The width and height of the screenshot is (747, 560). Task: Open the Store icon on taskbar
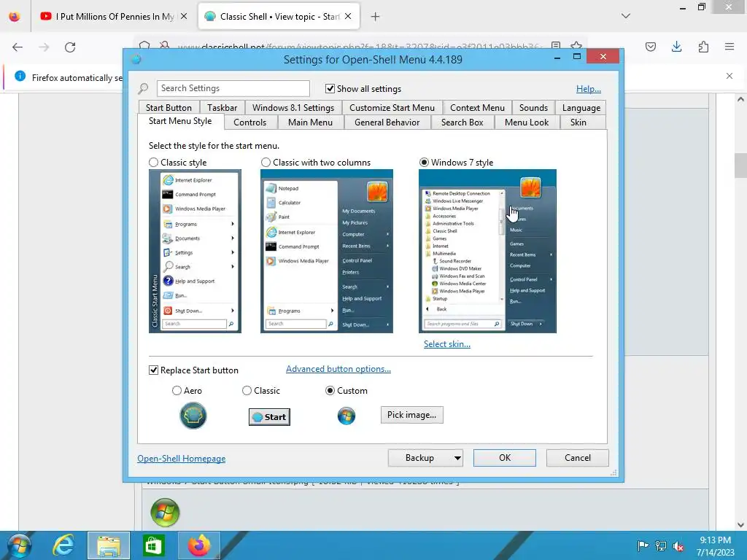153,545
